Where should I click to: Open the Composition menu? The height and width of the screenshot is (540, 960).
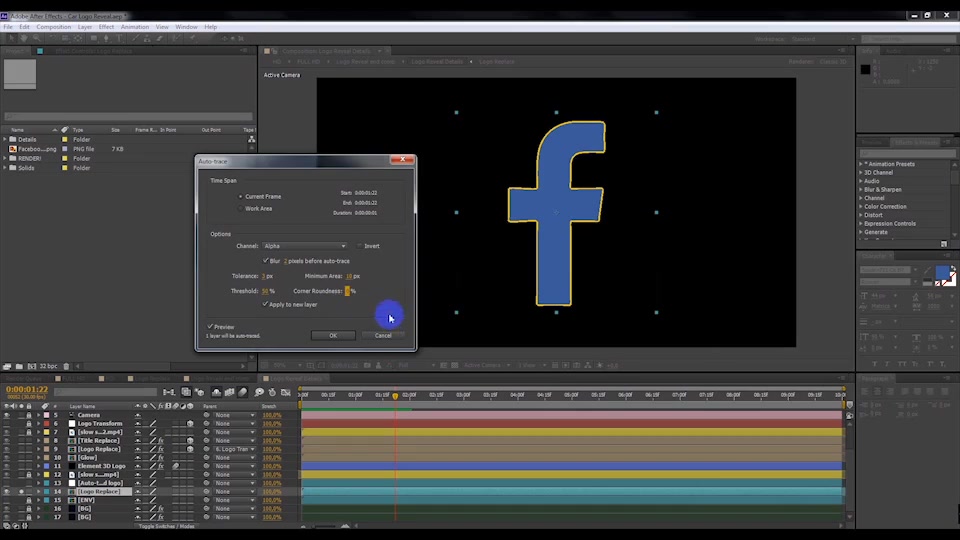[x=53, y=27]
